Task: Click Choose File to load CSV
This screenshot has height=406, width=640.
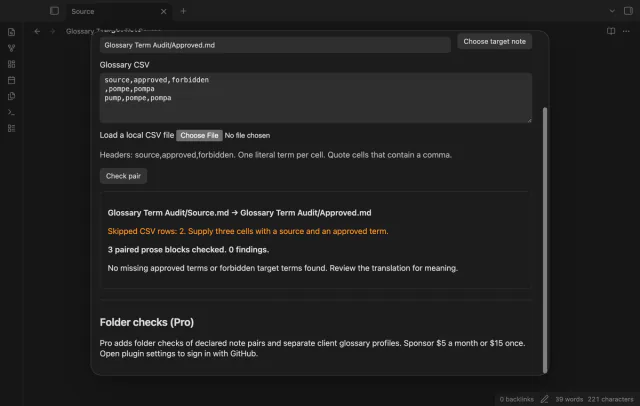Action: click(x=199, y=135)
